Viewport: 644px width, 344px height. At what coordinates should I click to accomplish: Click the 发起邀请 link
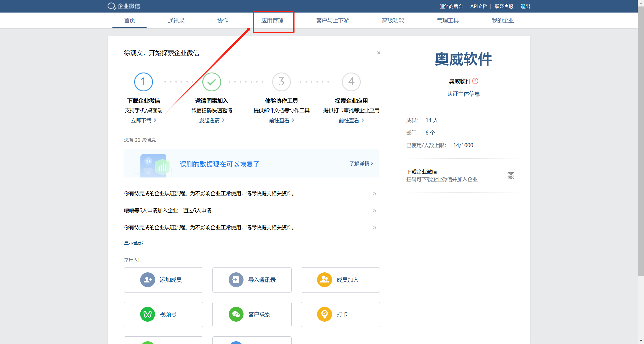pos(212,120)
